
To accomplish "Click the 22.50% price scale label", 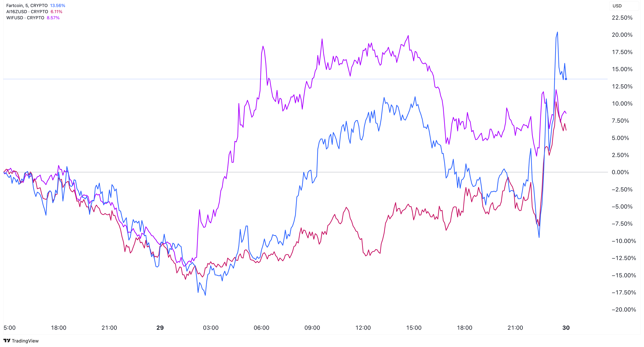I will (622, 18).
